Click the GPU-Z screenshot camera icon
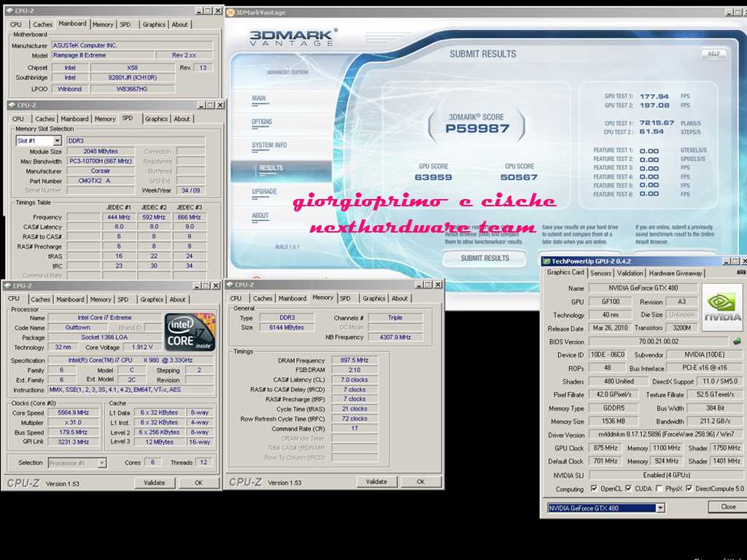This screenshot has width=747, height=560. click(741, 273)
